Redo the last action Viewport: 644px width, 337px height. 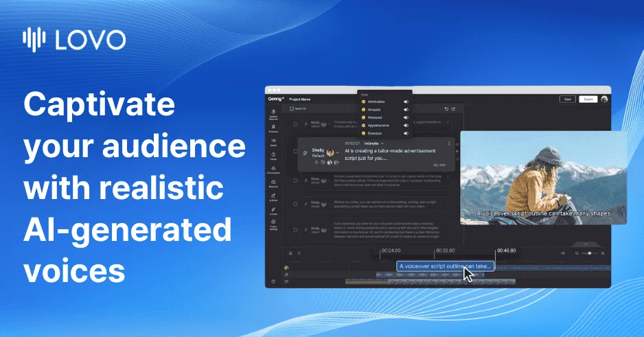click(453, 108)
